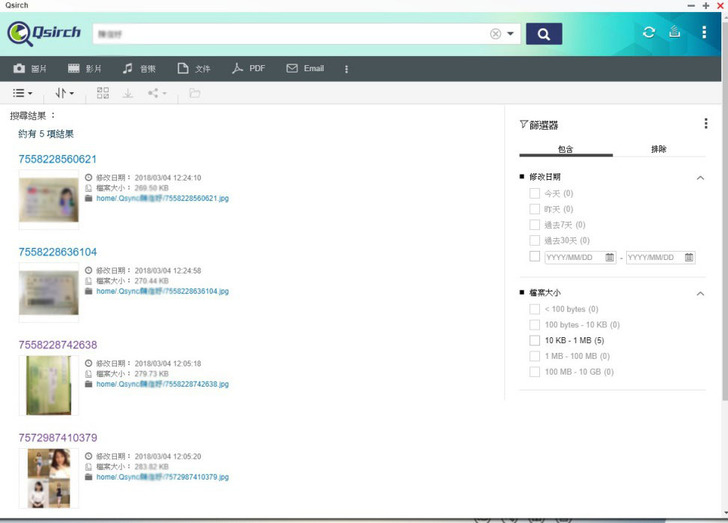Click thumbnail of 7558228560621
728x523 pixels.
pos(49,200)
